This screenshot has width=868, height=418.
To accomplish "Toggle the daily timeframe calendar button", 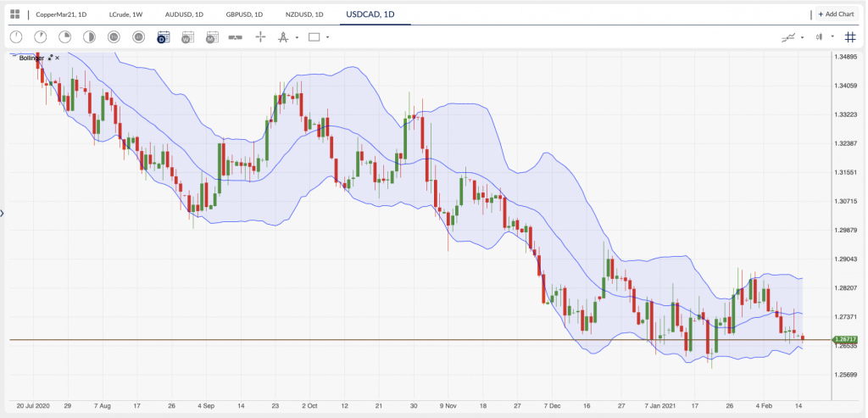I will click(x=164, y=37).
